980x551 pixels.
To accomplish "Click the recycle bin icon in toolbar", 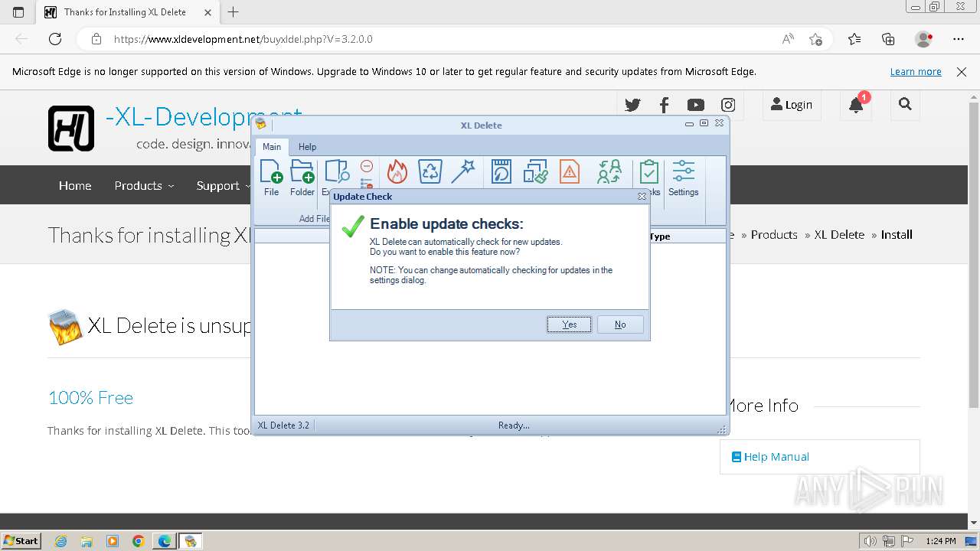I will (430, 171).
